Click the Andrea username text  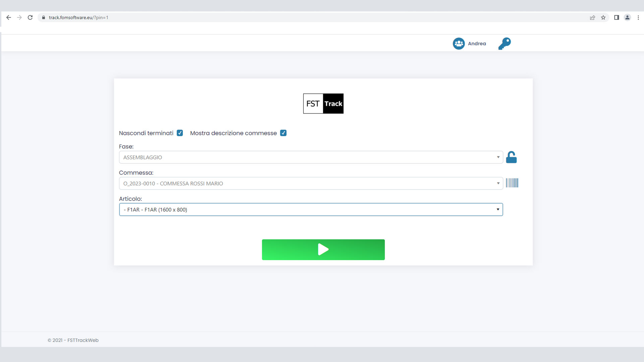(477, 44)
